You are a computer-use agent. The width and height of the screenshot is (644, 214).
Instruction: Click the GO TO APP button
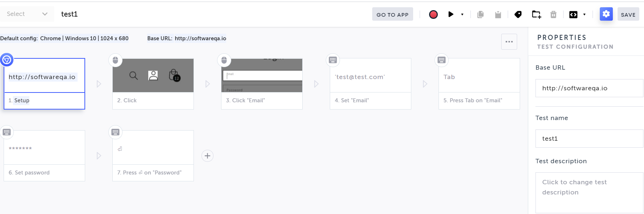click(x=392, y=15)
